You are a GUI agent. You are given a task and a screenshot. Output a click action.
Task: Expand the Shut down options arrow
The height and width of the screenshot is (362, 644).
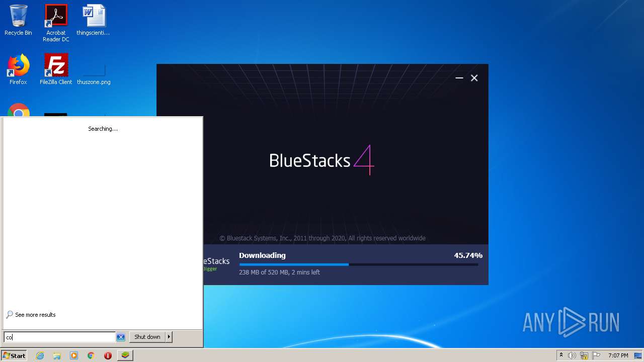(169, 337)
